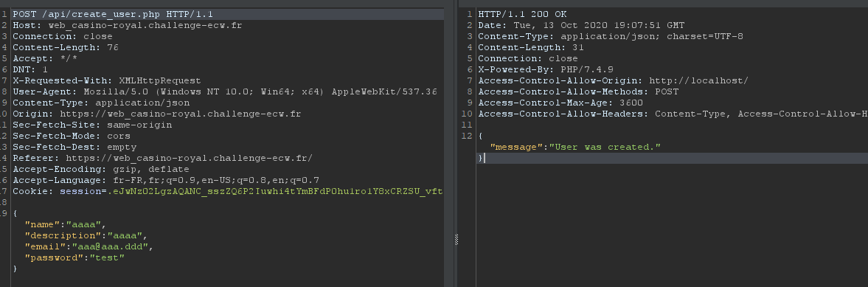This screenshot has width=868, height=287.
Task: Click the Content-Length: 31 response header
Action: point(531,48)
